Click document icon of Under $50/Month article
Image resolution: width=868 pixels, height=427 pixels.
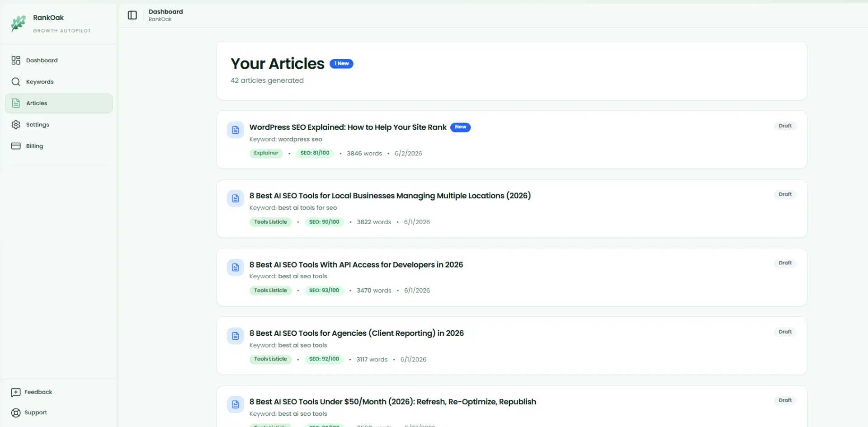pyautogui.click(x=236, y=404)
